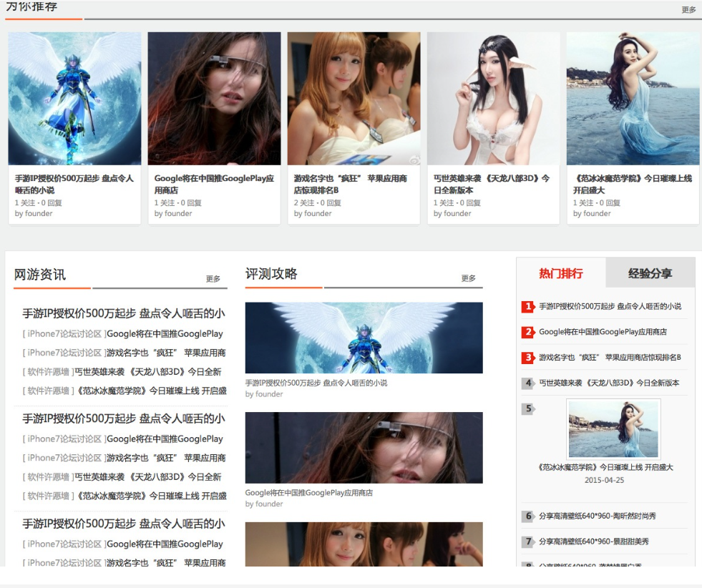Viewport: 702px width, 588px height.
Task: Click the 网游资讯 section heading
Action: pyautogui.click(x=40, y=274)
